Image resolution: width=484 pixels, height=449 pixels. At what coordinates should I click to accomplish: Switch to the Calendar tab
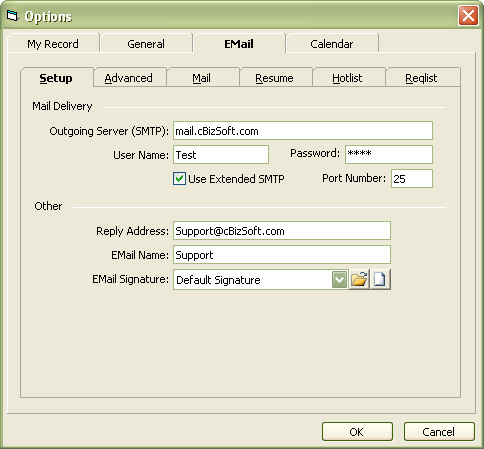pyautogui.click(x=332, y=44)
